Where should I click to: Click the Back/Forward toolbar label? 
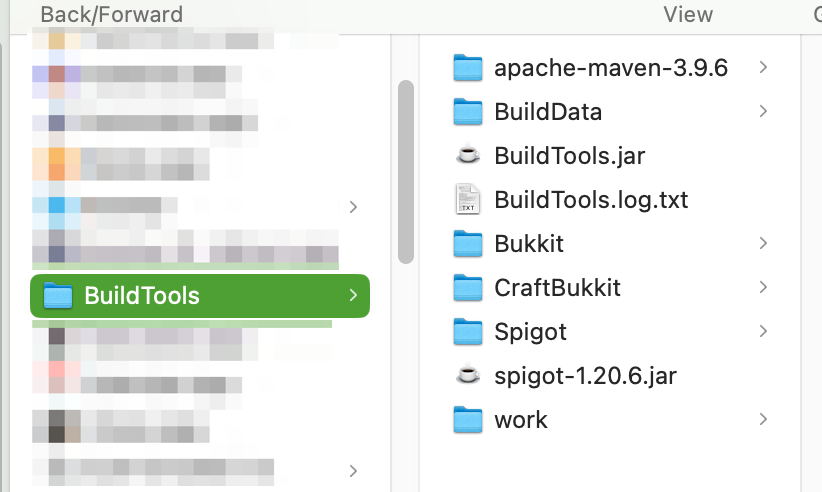(x=111, y=14)
